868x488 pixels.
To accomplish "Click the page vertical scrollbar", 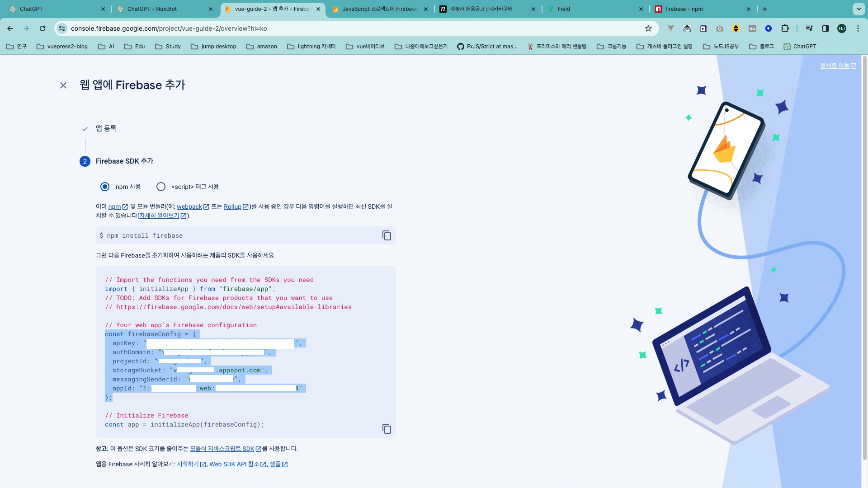I will tap(865, 258).
